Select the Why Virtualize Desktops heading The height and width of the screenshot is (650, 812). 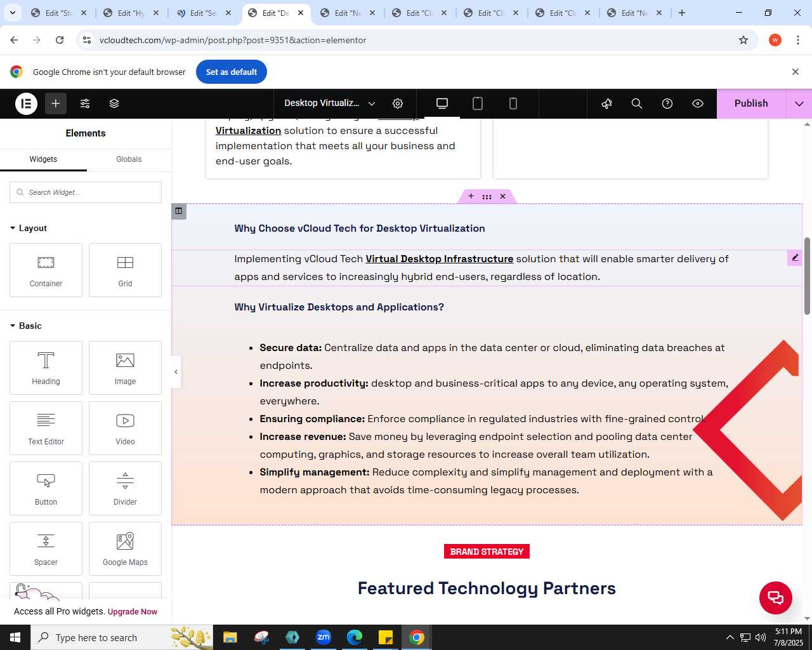(339, 307)
